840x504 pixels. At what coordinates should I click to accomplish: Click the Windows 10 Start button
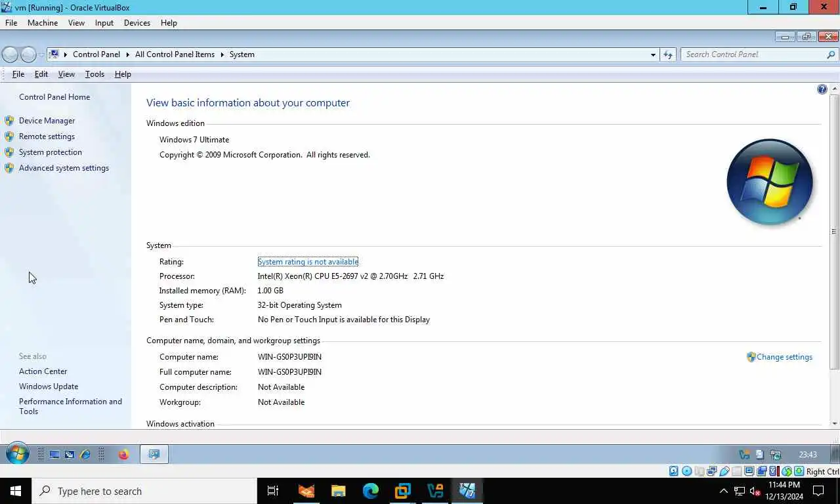pos(16,491)
